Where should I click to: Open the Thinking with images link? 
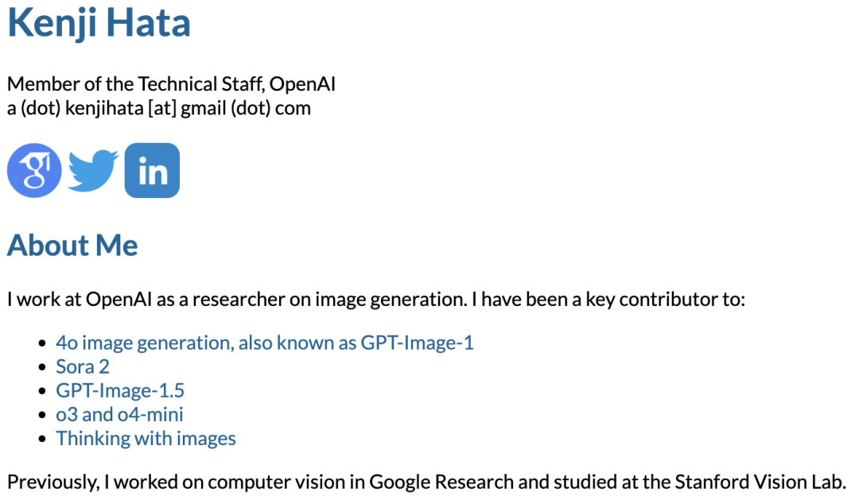(x=146, y=439)
